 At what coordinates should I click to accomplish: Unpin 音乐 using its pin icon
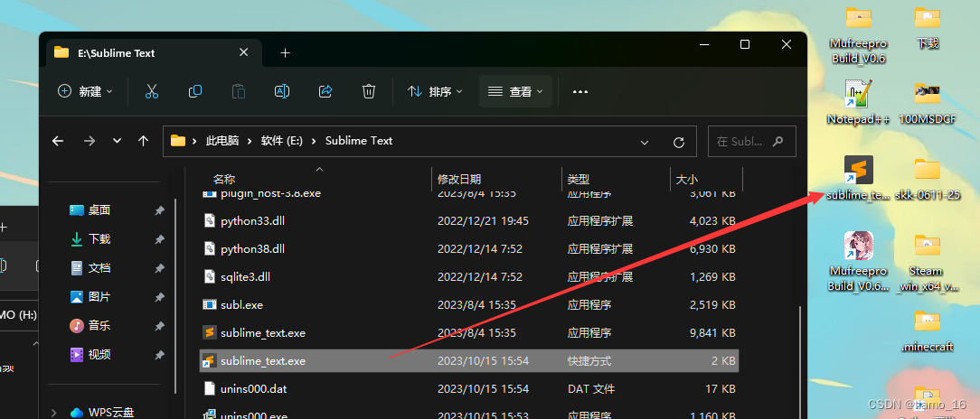coord(159,326)
